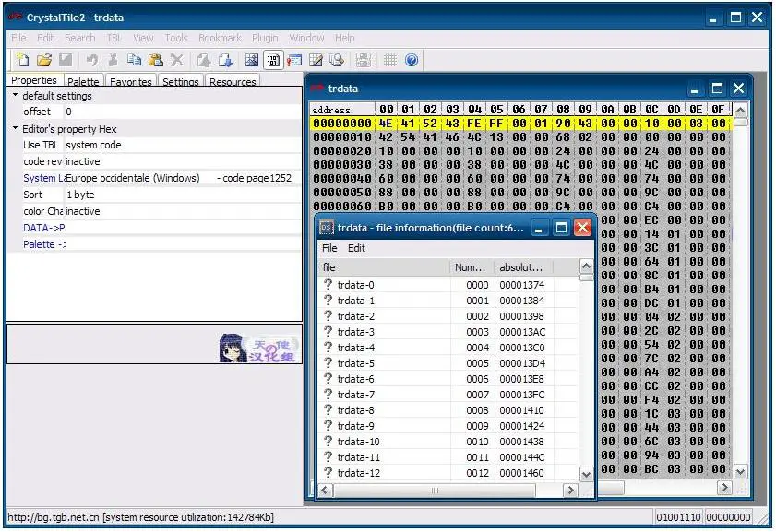Image resolution: width=776 pixels, height=532 pixels.
Task: Click the hex view scroll-up arrow
Action: (740, 110)
